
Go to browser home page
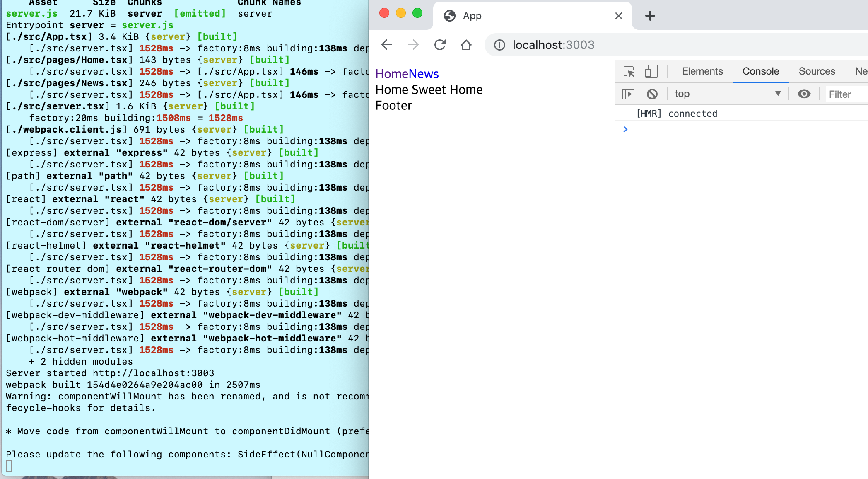466,45
